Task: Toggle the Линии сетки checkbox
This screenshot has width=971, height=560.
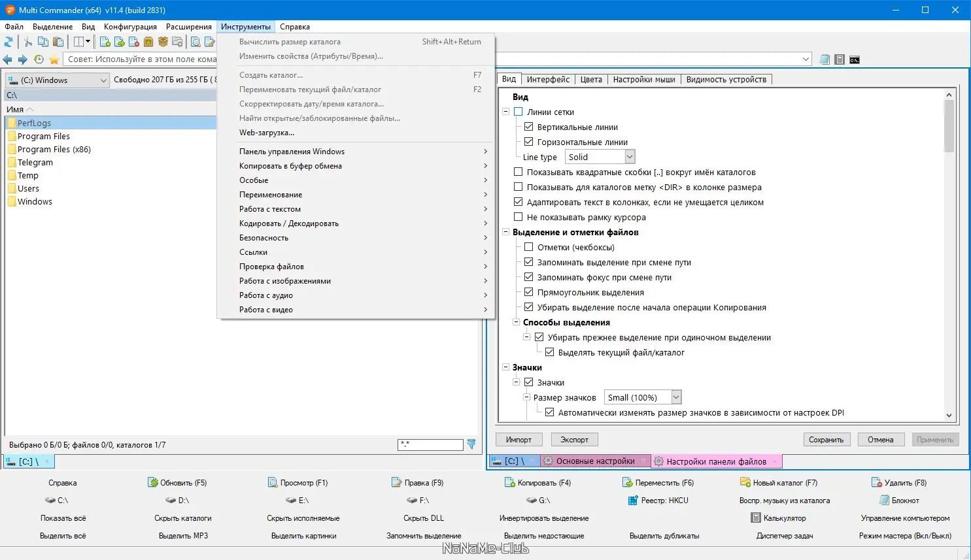Action: pos(519,112)
